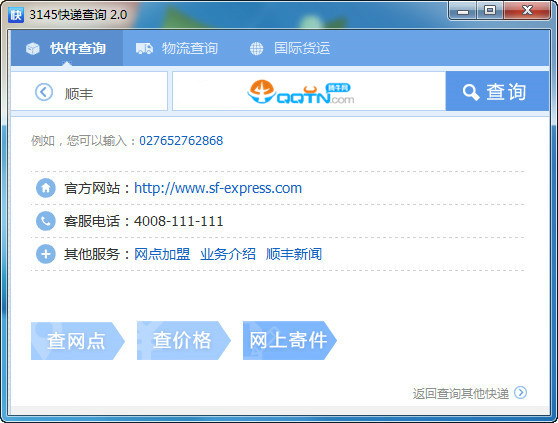Click the cube icon on 快件查询 tab
The height and width of the screenshot is (423, 558).
coord(33,48)
